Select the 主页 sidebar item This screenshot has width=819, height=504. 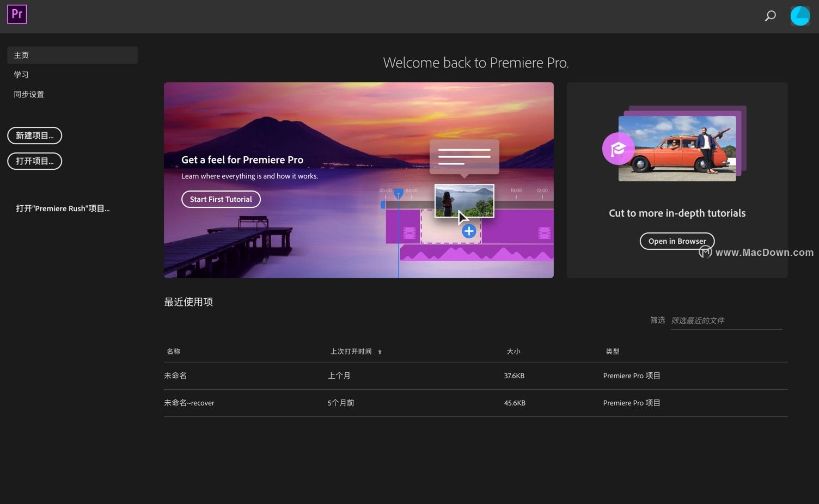tap(72, 55)
